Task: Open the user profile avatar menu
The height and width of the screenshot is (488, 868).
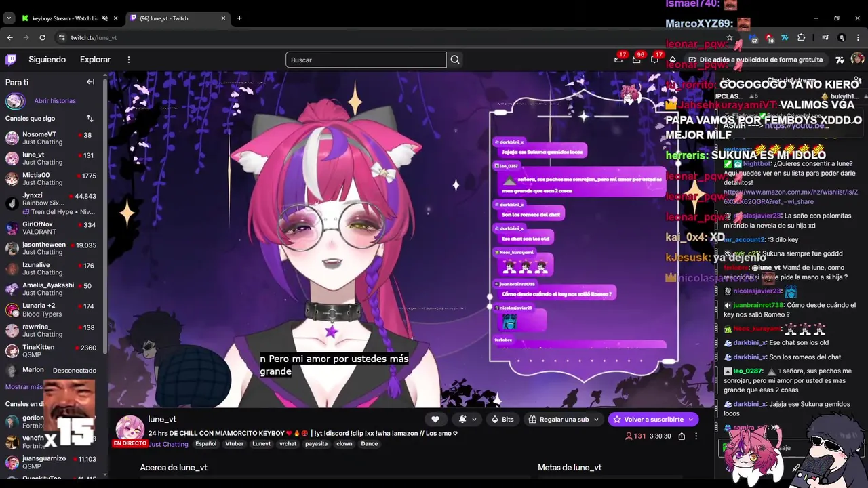Action: pyautogui.click(x=857, y=60)
